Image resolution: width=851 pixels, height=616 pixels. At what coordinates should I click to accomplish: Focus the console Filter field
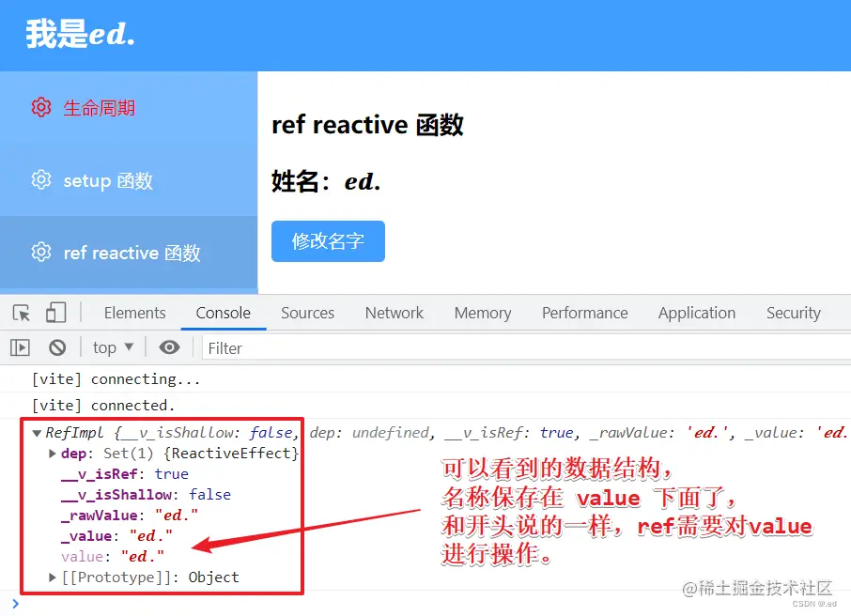pyautogui.click(x=526, y=347)
